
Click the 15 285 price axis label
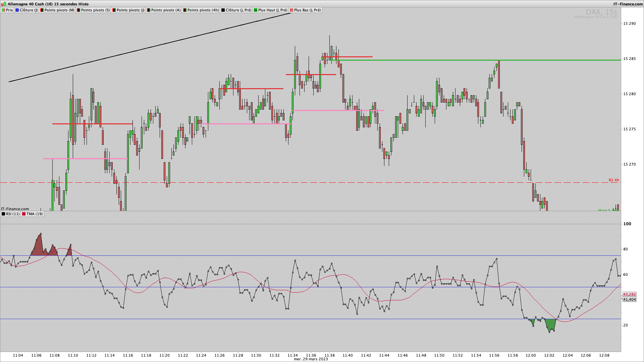(x=629, y=59)
